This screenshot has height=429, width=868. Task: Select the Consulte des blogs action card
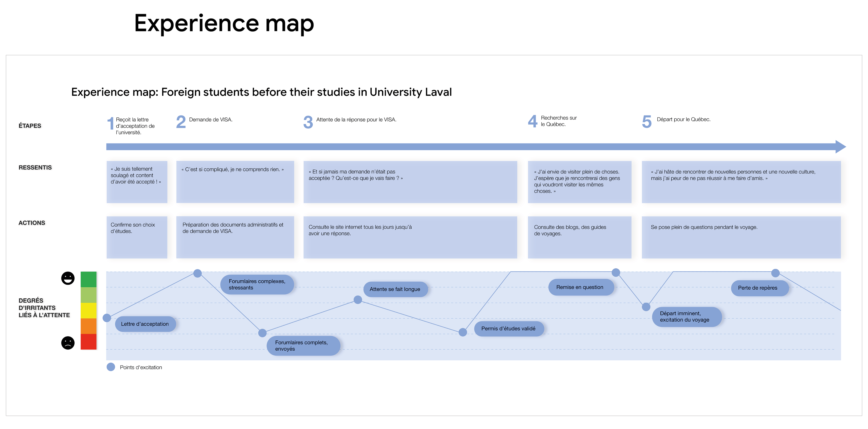coord(579,237)
